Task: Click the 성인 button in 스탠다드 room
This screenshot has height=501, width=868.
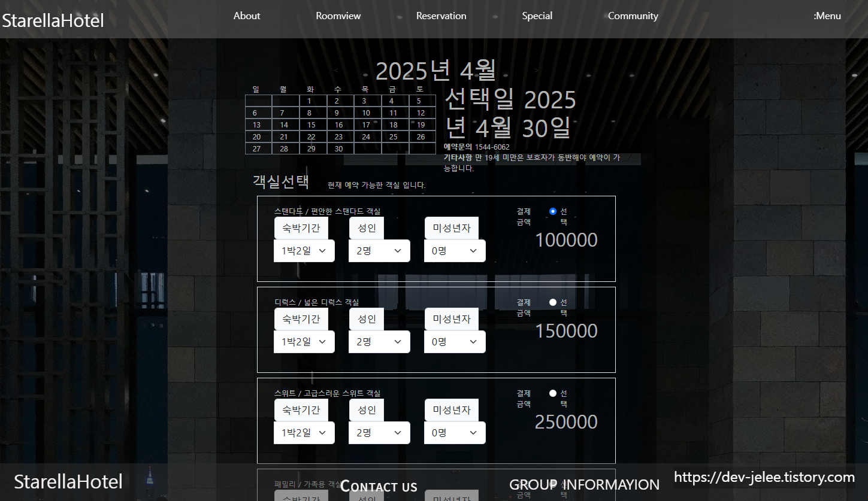Action: 367,228
